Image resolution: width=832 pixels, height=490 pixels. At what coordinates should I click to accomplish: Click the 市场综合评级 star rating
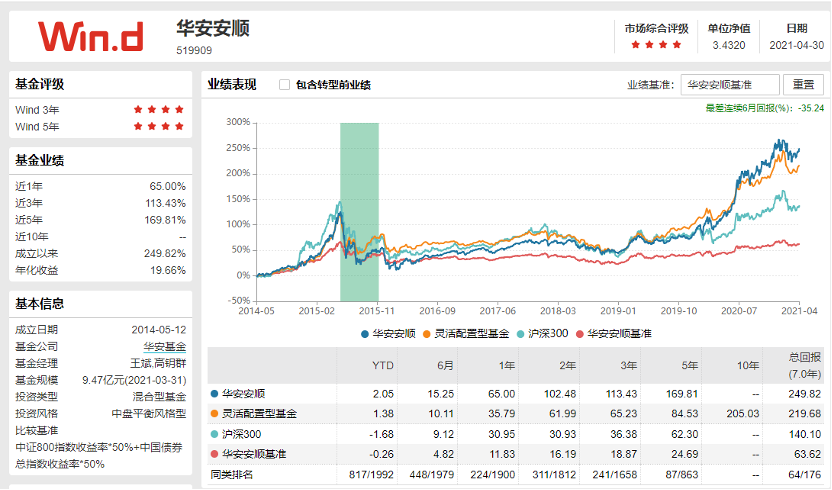coord(656,45)
